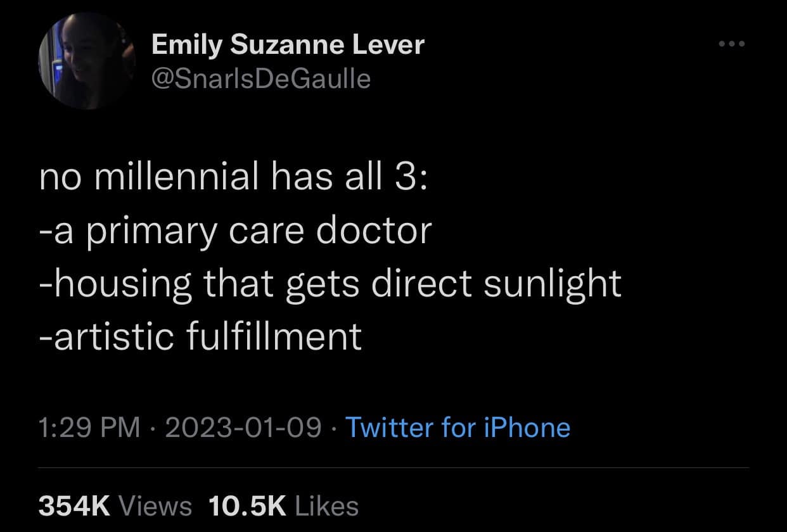Image resolution: width=787 pixels, height=532 pixels.
Task: Open the Likes list label
Action: click(x=327, y=505)
